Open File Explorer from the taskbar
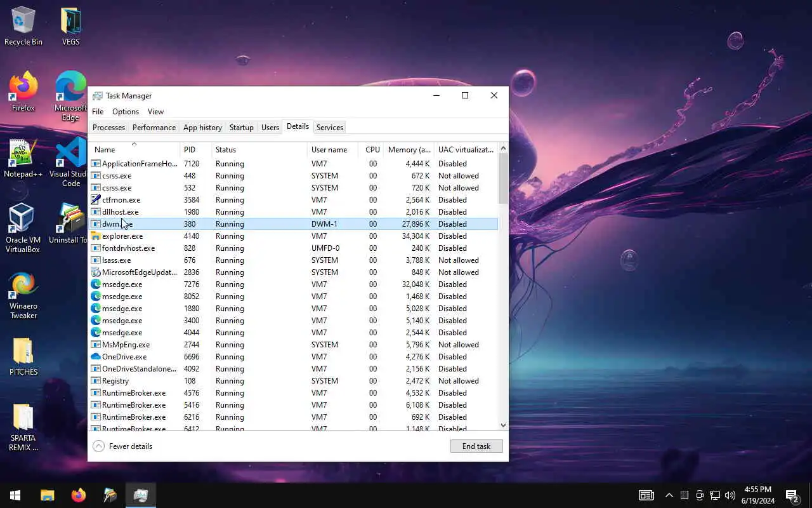The width and height of the screenshot is (812, 508). (x=48, y=495)
